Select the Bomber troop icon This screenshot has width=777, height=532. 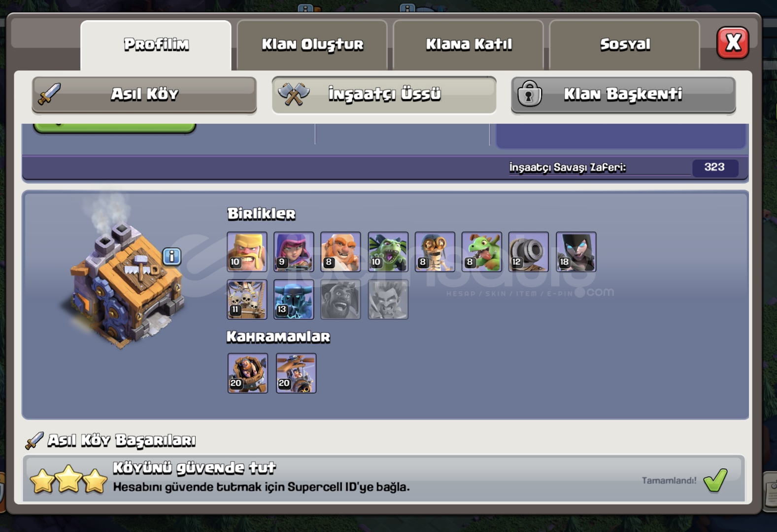tap(435, 252)
